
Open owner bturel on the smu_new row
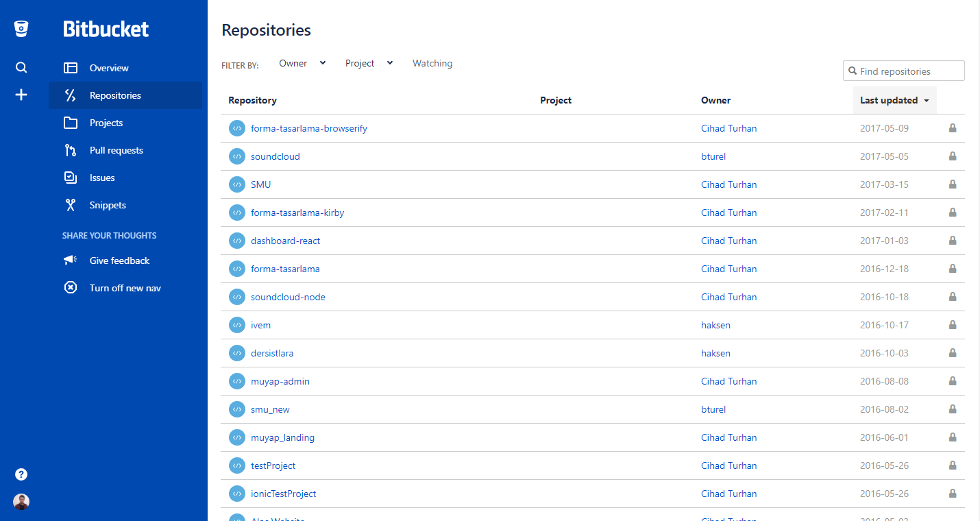[713, 409]
